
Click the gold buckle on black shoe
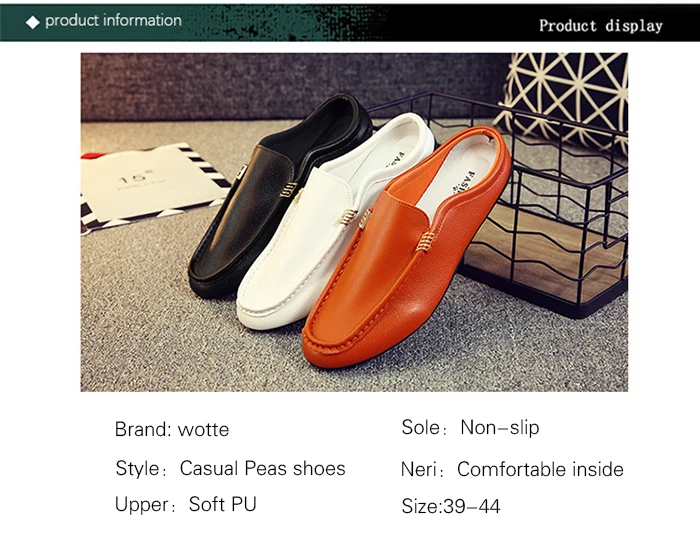click(x=289, y=189)
